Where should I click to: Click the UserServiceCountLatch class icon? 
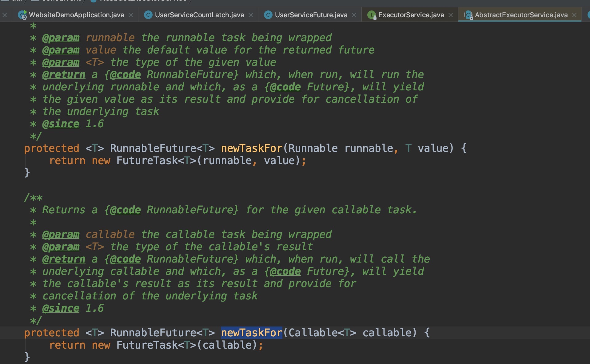point(148,15)
